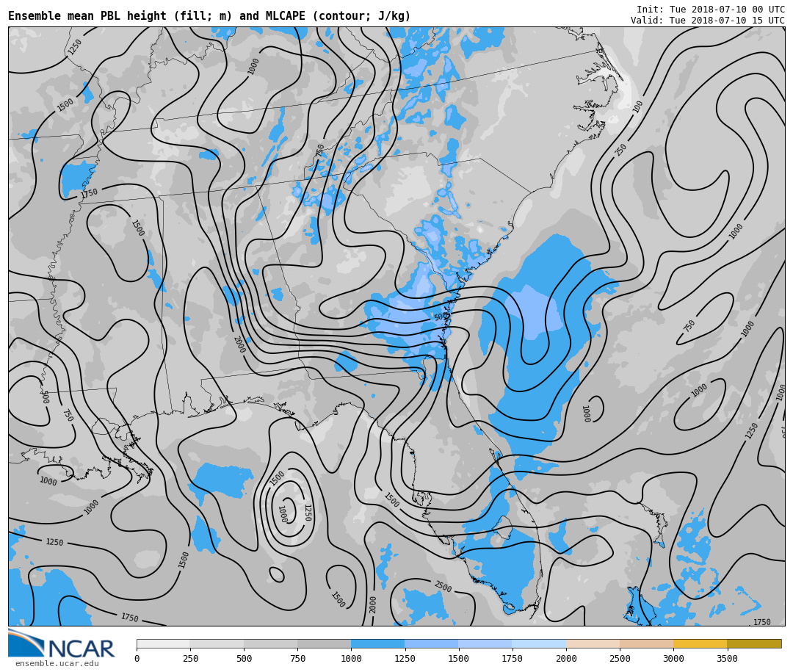Screen dimensions: 793x672
Task: Click the 1000–1250 blue color bar segment
Action: [x=378, y=643]
